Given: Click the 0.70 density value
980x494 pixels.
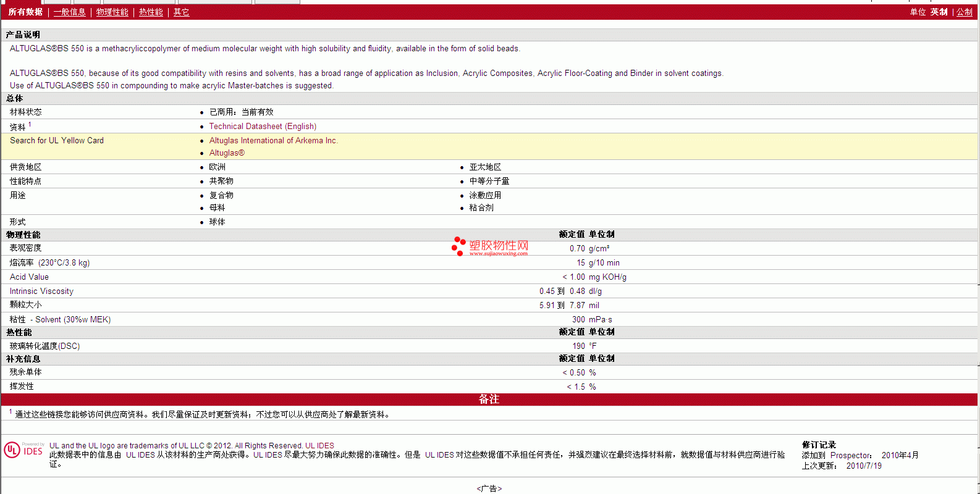Looking at the screenshot, I should tap(577, 248).
